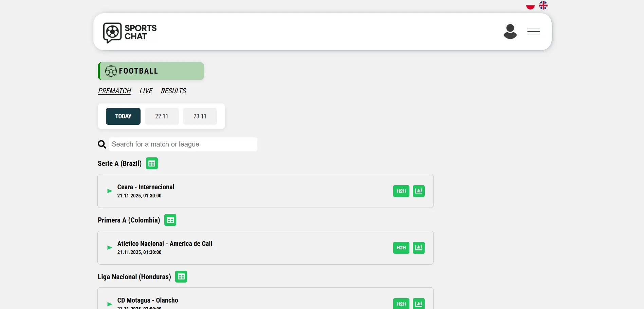This screenshot has height=309, width=644.
Task: Select the PREMATCH tab
Action: [114, 91]
